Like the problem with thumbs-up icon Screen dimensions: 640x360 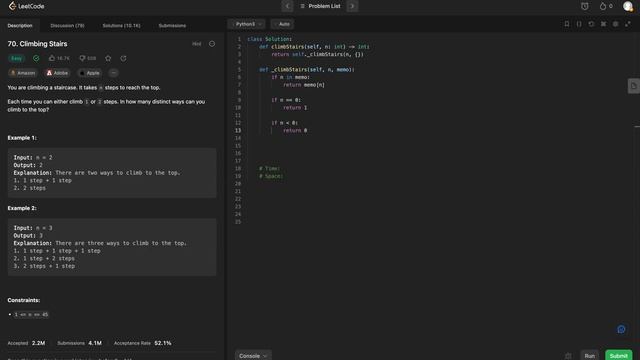click(59, 58)
